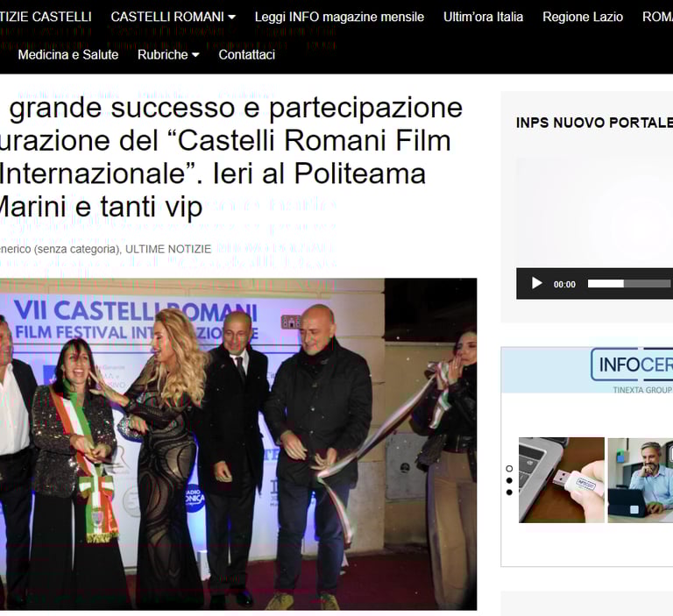Image resolution: width=673 pixels, height=616 pixels.
Task: Expand the CASTELLI ROMANI dropdown menu
Action: point(173,17)
